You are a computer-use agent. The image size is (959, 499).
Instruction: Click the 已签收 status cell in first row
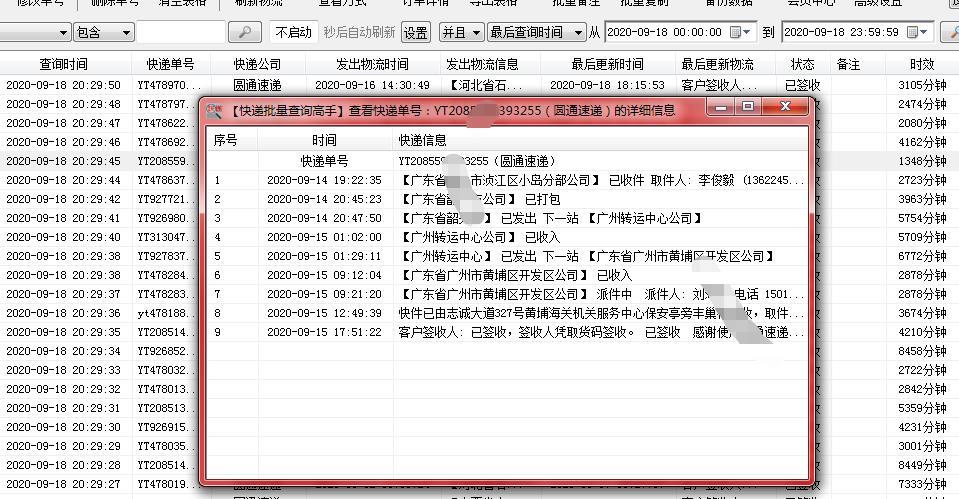tap(802, 85)
